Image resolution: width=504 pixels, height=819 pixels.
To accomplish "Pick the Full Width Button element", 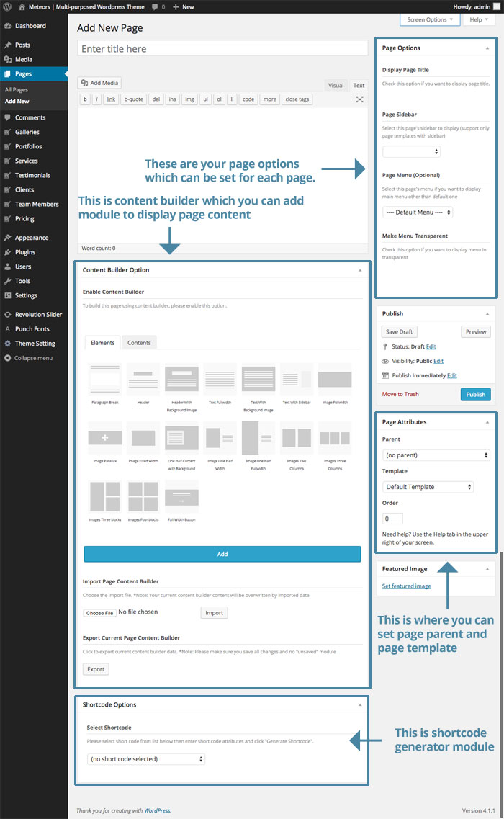I will (181, 497).
